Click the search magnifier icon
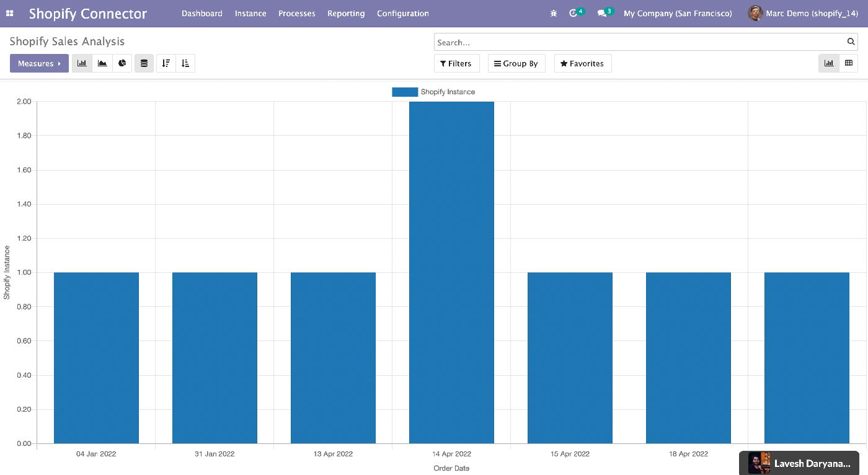 tap(851, 42)
